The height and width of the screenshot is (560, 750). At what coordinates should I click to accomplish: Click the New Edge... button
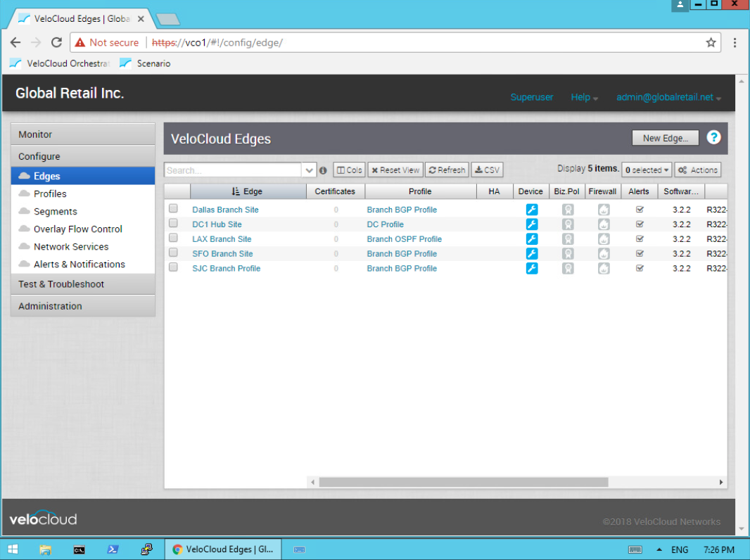[x=665, y=138]
